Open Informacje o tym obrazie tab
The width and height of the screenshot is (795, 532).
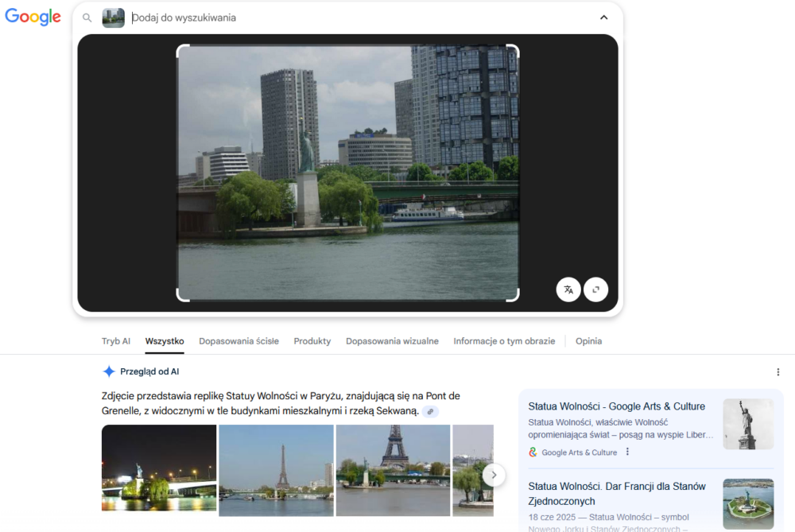pyautogui.click(x=504, y=341)
